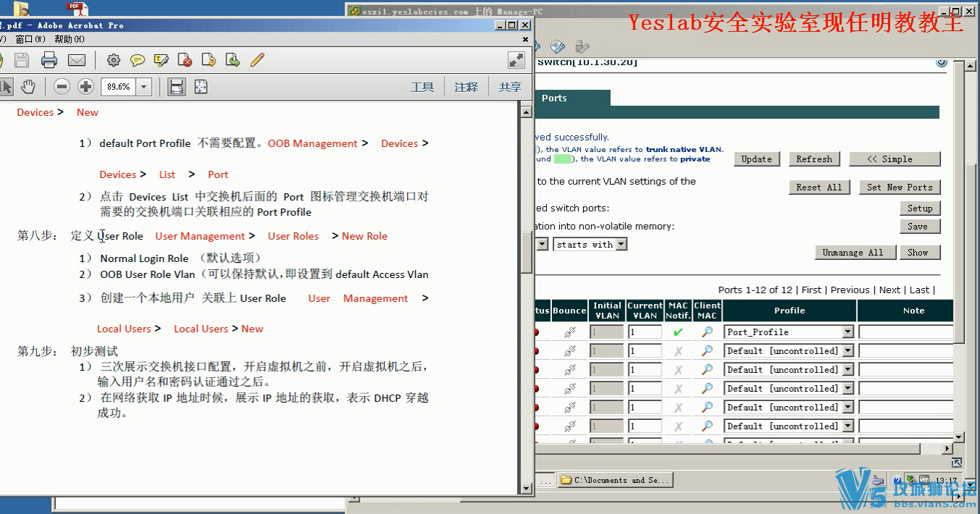Click the delete page icon with red X

[185, 60]
